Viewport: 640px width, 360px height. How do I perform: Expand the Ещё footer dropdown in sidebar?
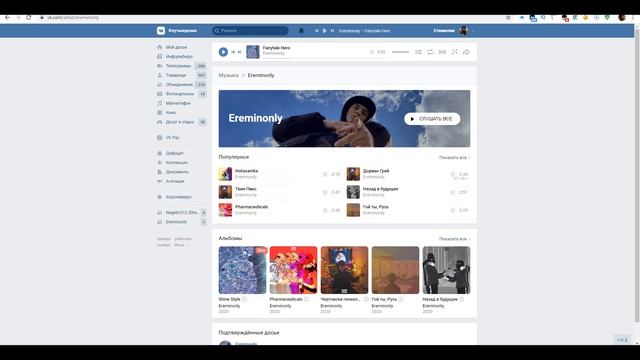pos(181,245)
